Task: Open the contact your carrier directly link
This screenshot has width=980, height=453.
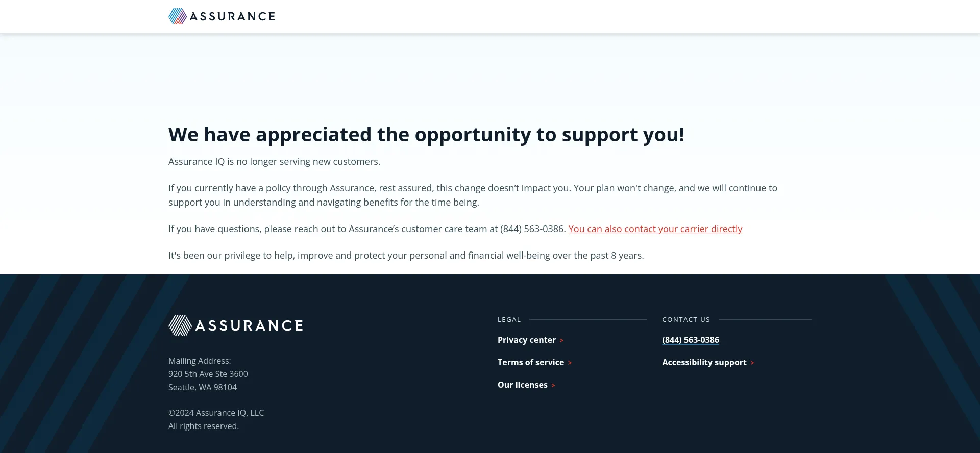Action: 655,229
